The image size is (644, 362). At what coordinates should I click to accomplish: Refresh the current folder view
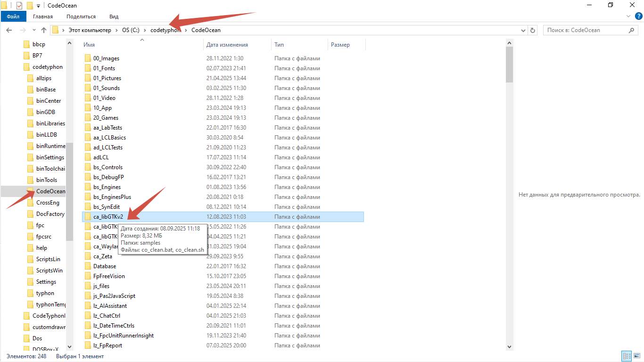533,30
